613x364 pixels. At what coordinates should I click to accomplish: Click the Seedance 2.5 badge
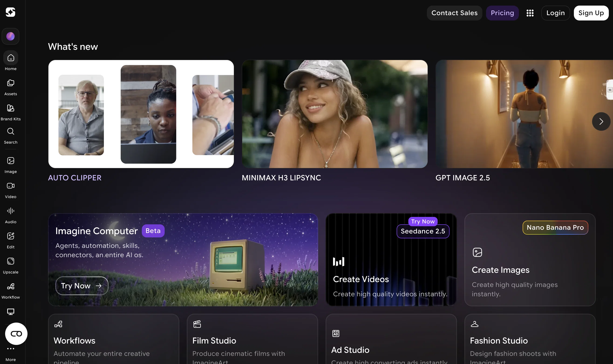(x=422, y=231)
